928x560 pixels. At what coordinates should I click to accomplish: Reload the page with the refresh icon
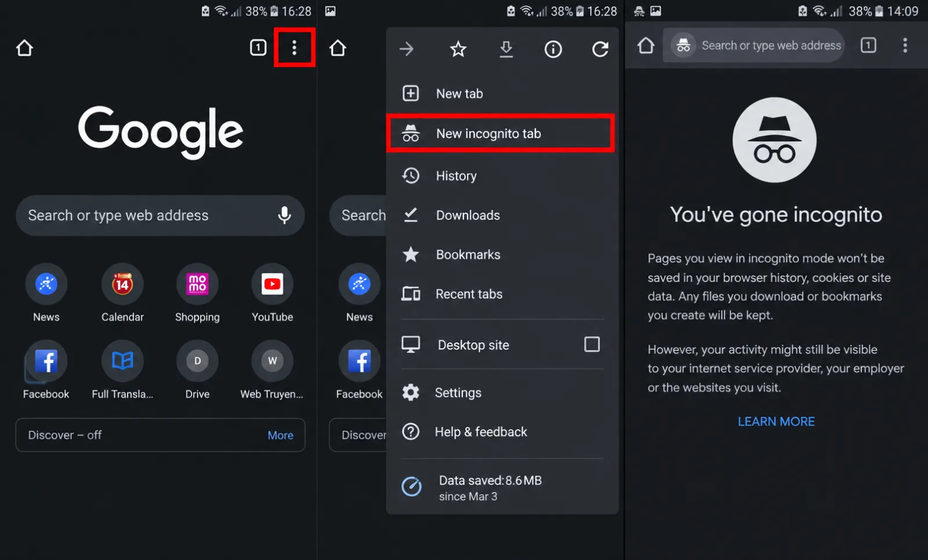click(x=600, y=49)
